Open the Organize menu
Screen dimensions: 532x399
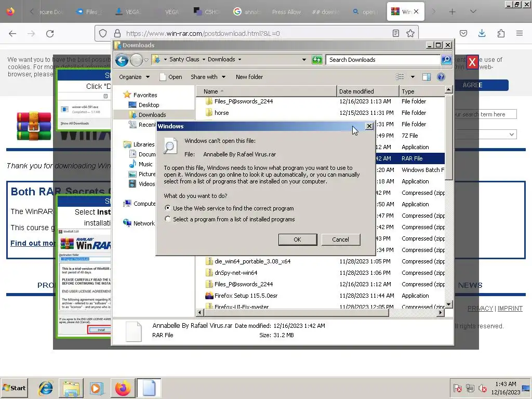134,77
